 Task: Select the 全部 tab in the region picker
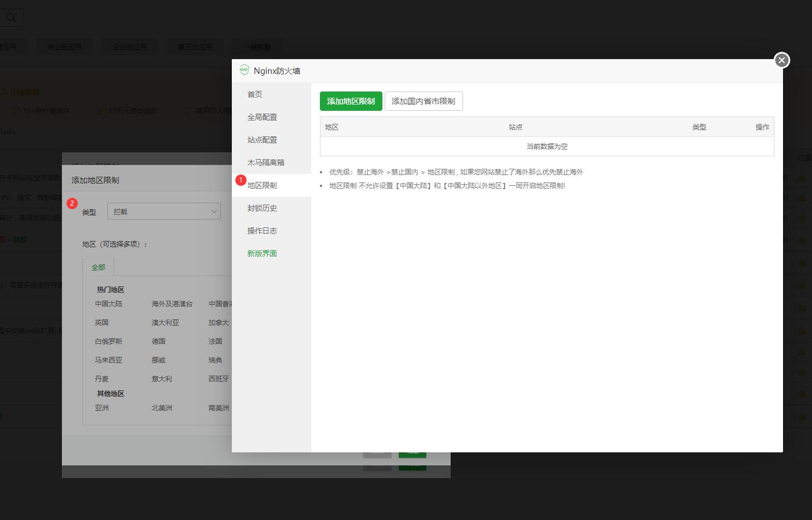98,267
